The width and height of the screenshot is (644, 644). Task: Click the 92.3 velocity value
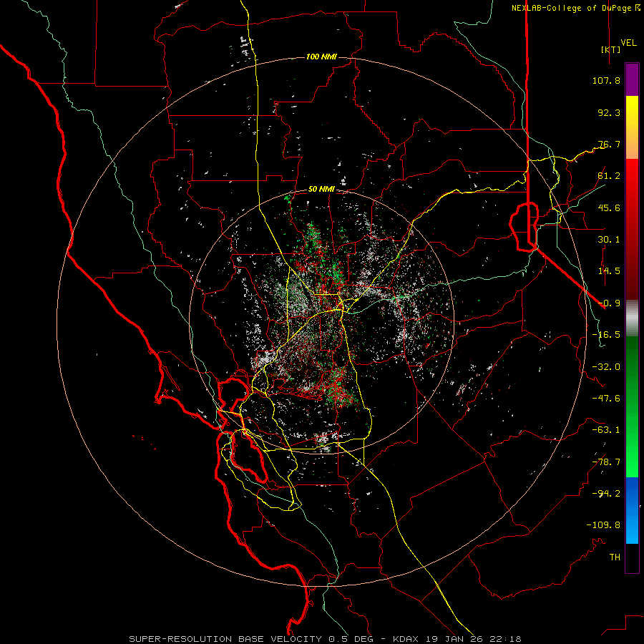coord(609,112)
